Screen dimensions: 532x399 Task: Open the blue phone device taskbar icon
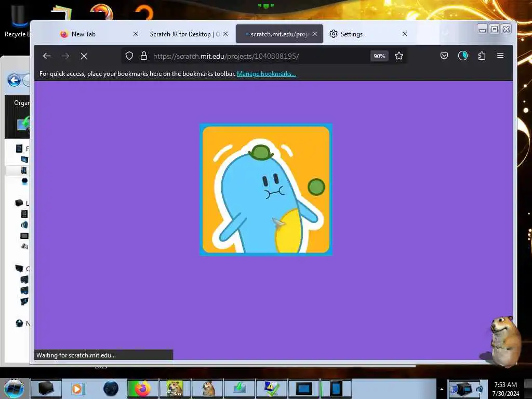[336, 389]
